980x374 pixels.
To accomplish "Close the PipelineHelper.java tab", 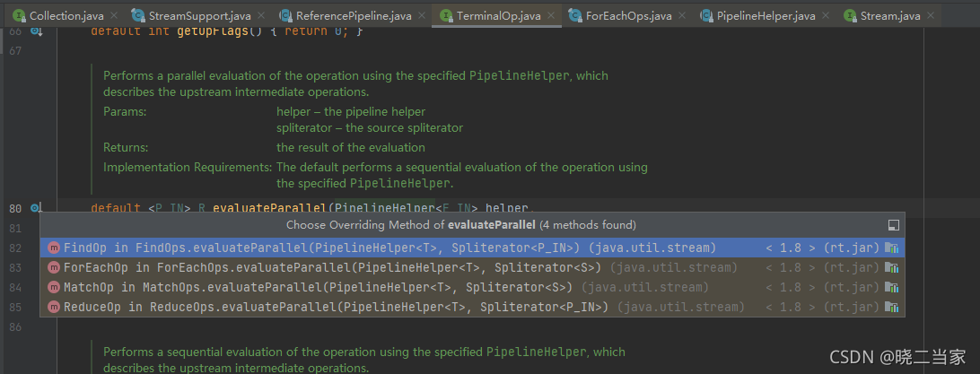I will 825,15.
